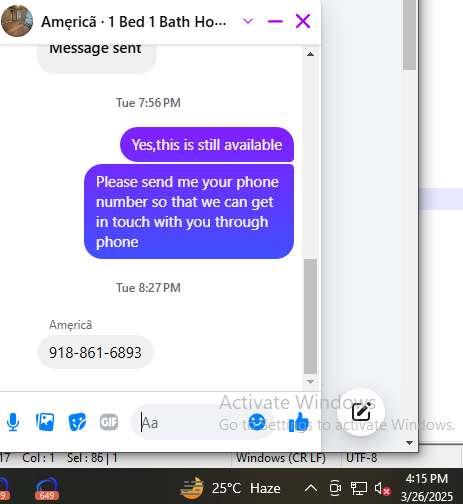The height and width of the screenshot is (504, 463).
Task: Open the GIF picker
Action: click(x=109, y=422)
